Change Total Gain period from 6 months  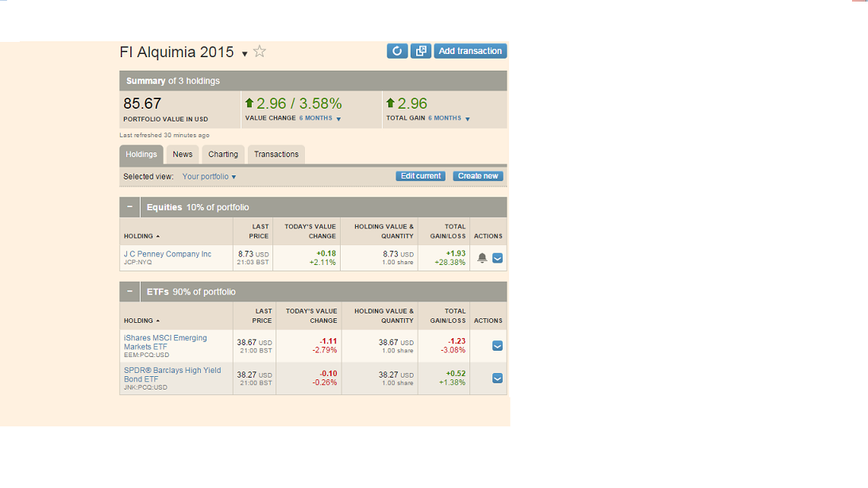tap(449, 118)
